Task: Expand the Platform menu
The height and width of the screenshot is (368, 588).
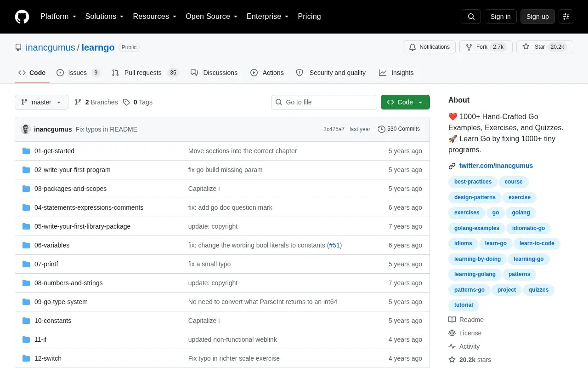Action: click(x=58, y=17)
